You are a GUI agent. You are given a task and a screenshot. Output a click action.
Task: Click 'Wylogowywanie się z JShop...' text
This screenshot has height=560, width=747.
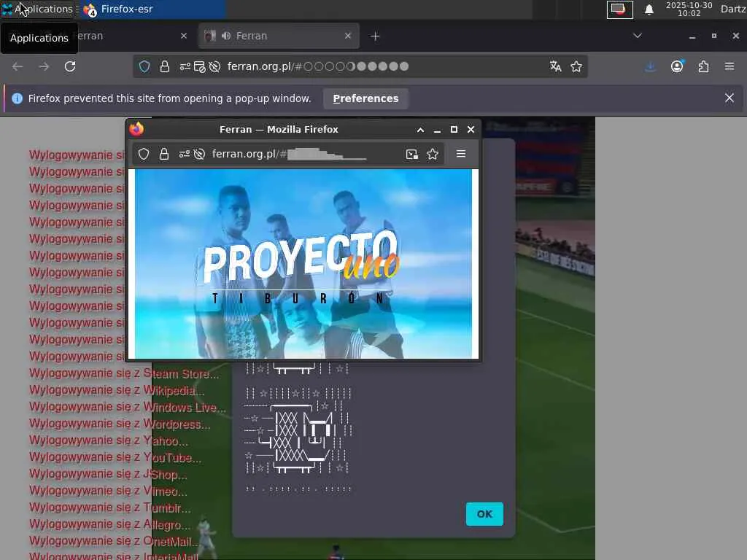coord(108,474)
